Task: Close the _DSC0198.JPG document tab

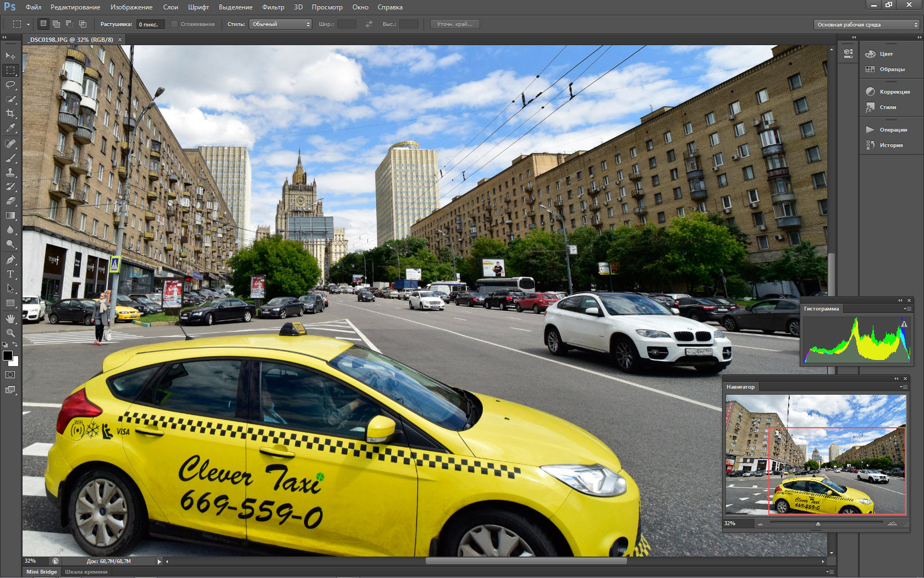Action: click(x=120, y=40)
